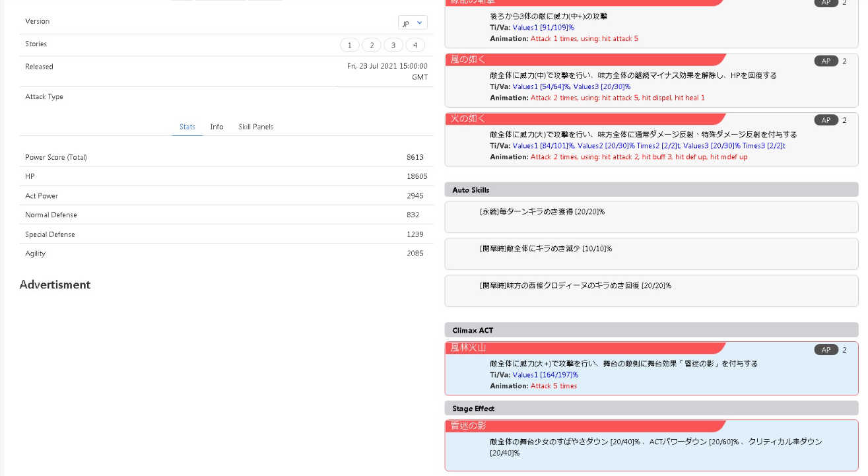Click the Power Score (Total) stat row
The width and height of the screenshot is (868, 476).
(x=224, y=157)
